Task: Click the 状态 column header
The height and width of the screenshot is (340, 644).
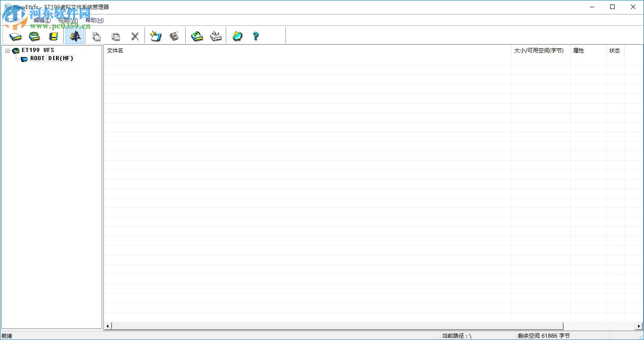Action: pyautogui.click(x=616, y=51)
